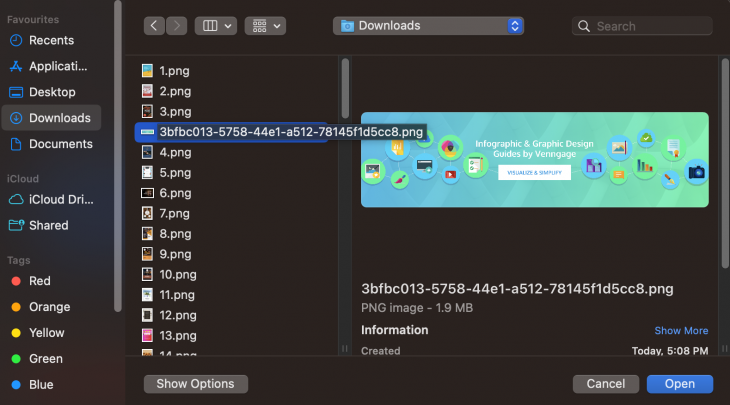The height and width of the screenshot is (405, 730).
Task: Open the item grouping dropdown
Action: pos(265,26)
